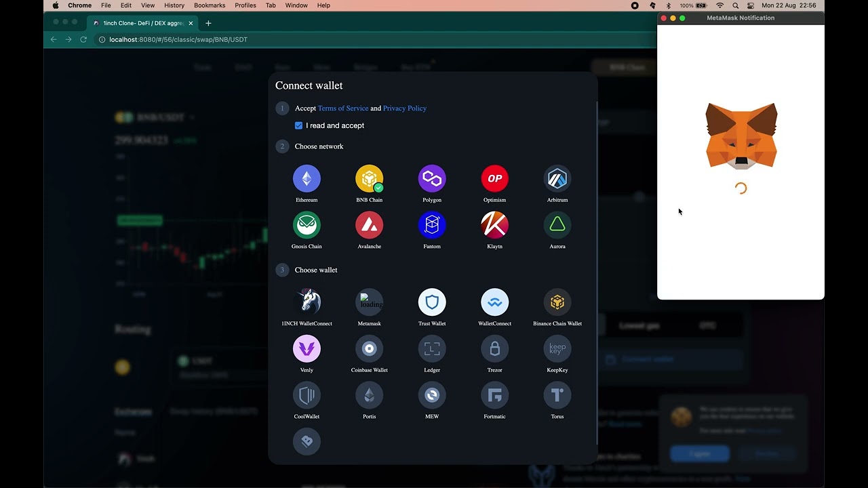Open the Help menu
The width and height of the screenshot is (868, 488).
323,5
